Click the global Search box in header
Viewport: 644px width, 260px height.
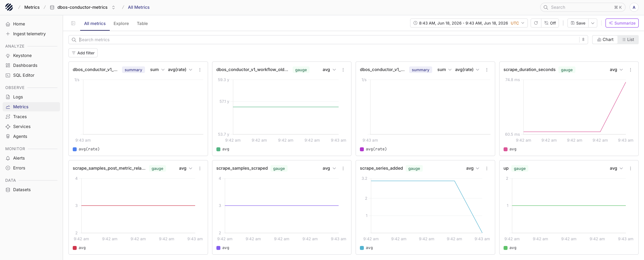click(582, 7)
